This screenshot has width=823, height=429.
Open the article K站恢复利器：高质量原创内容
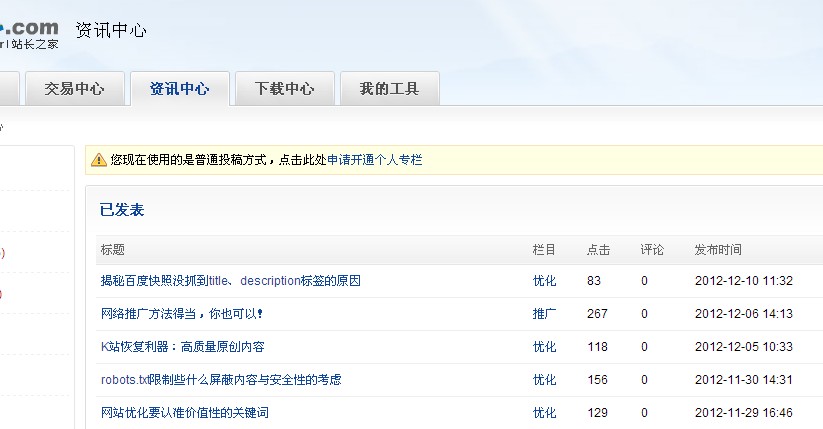click(x=182, y=347)
